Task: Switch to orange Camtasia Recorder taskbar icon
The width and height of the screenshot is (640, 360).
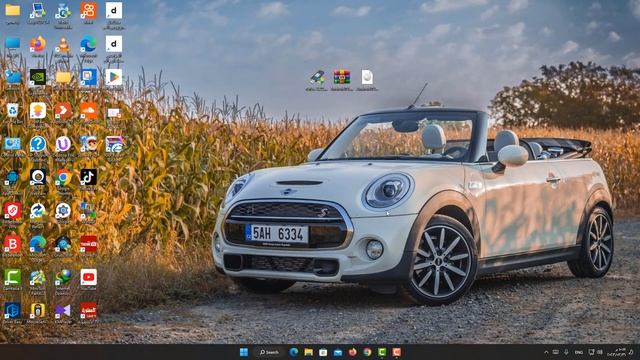Action: click(x=396, y=352)
